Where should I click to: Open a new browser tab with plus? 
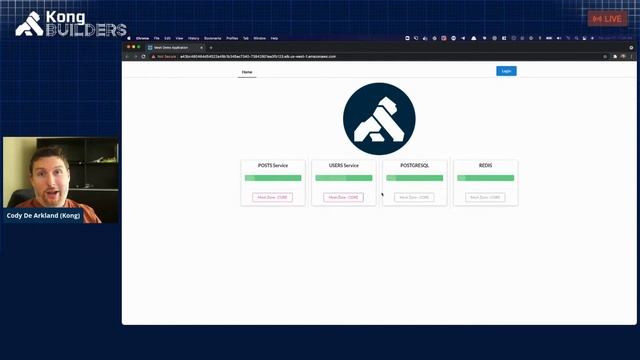point(211,48)
